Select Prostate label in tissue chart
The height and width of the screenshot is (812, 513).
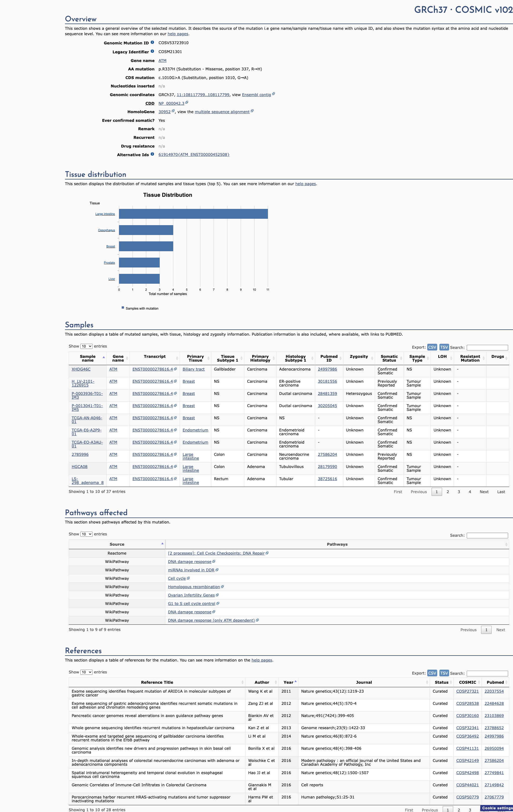pos(109,263)
